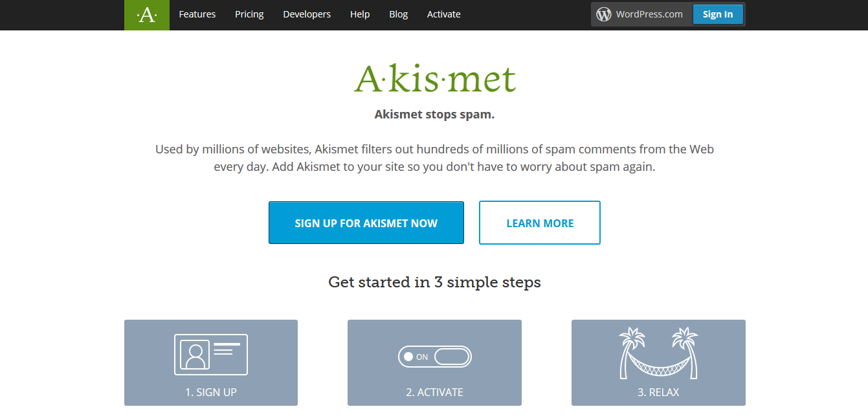868x420 pixels.
Task: Select the '1. SIGN UP' step label
Action: (211, 392)
